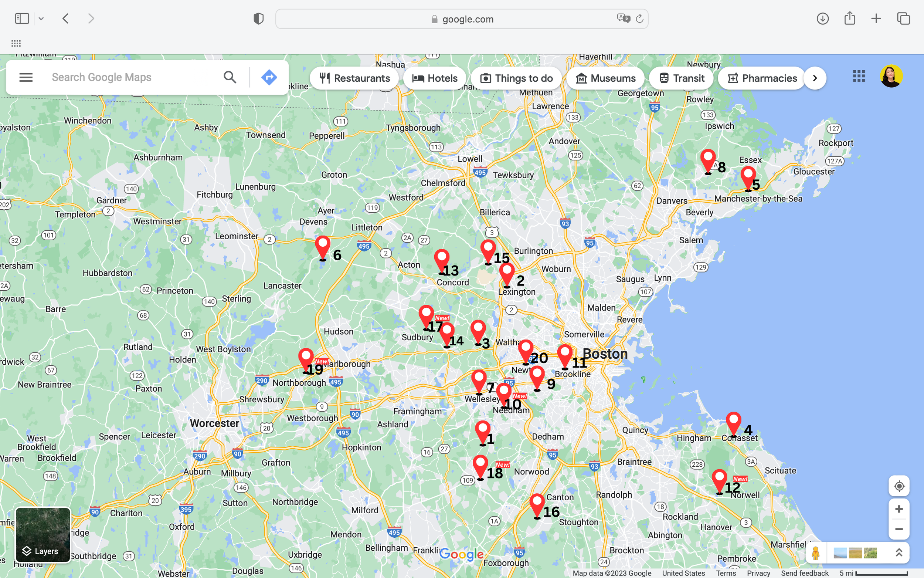
Task: Open Directions with the blue arrow icon
Action: tap(269, 78)
